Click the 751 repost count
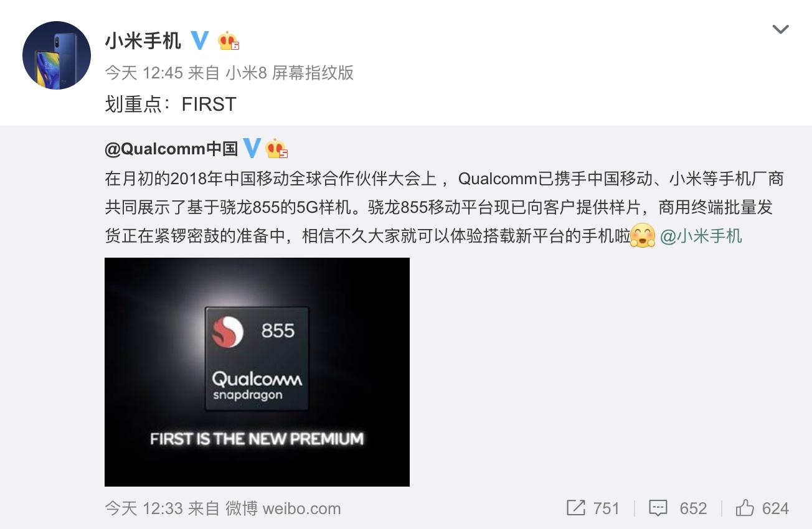 tap(606, 508)
